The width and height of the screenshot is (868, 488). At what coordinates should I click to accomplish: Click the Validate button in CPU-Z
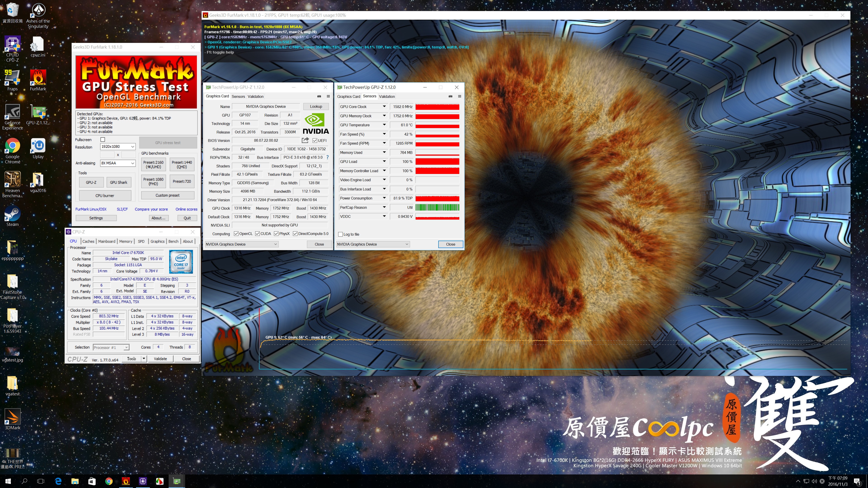point(160,359)
